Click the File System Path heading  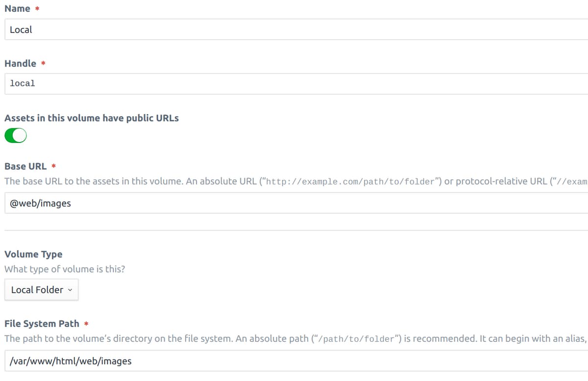(x=42, y=324)
